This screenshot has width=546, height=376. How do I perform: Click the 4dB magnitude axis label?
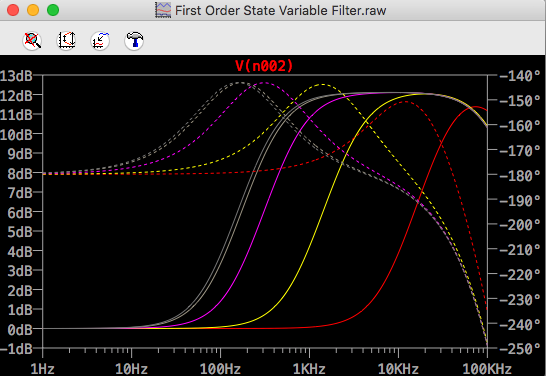tap(20, 251)
